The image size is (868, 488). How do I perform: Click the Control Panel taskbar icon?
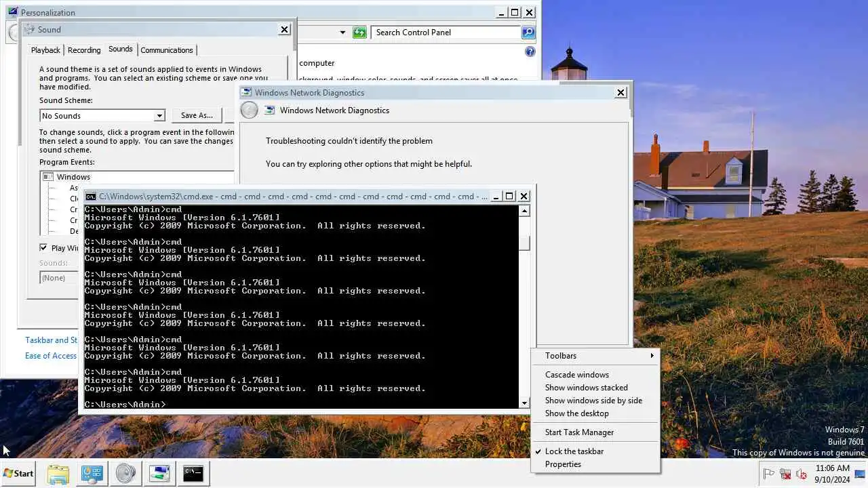point(92,473)
